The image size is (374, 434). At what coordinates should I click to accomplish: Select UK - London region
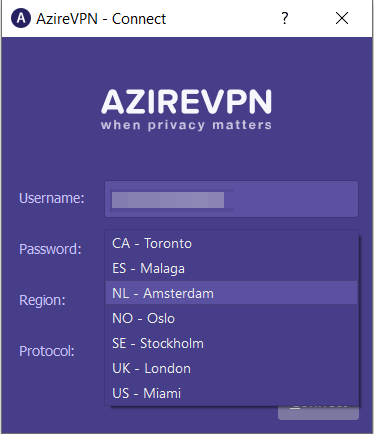[231, 368]
